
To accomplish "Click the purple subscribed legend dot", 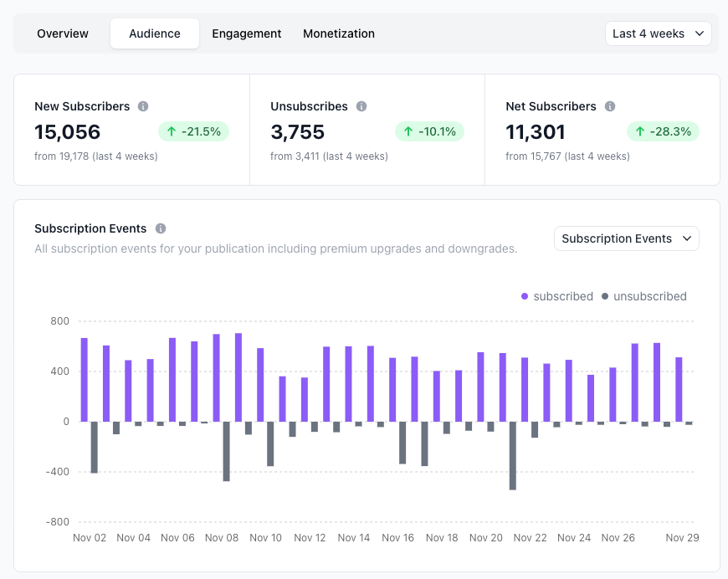I will pyautogui.click(x=525, y=296).
